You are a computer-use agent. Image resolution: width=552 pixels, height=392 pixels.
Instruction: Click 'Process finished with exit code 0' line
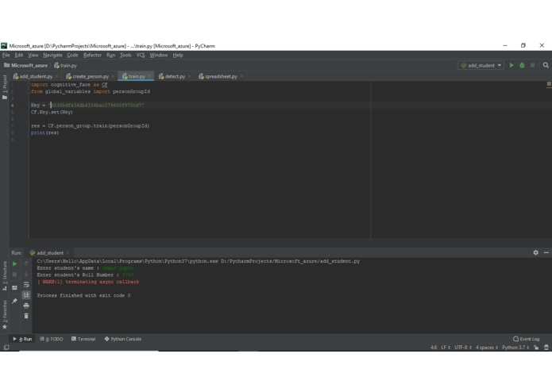pos(83,296)
